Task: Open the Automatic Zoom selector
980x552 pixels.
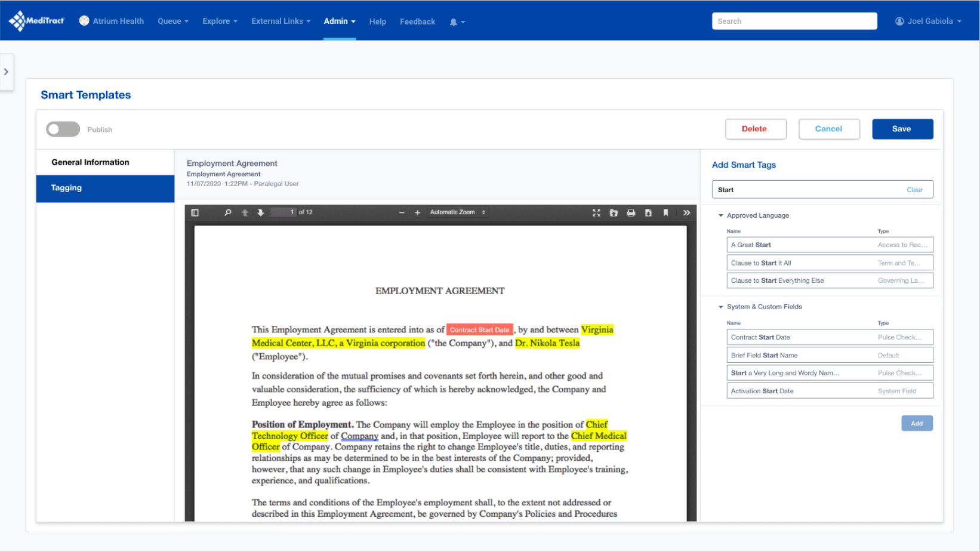Action: pyautogui.click(x=458, y=212)
